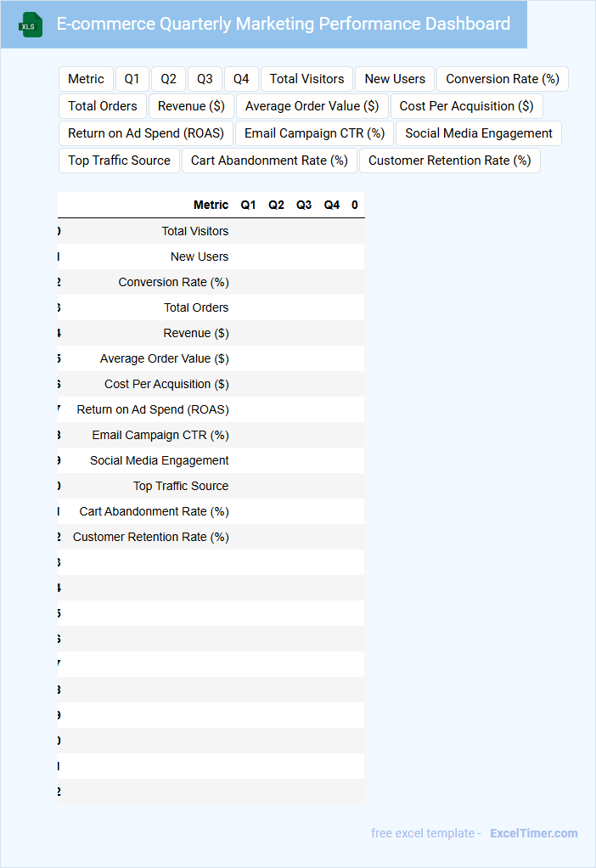Click the Cost Per Acquisition ($) tag
This screenshot has height=868, width=596.
(466, 106)
